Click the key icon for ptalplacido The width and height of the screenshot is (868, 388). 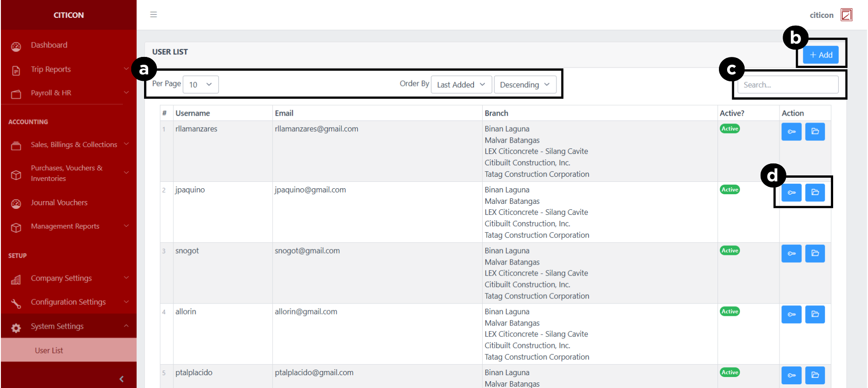(x=791, y=375)
